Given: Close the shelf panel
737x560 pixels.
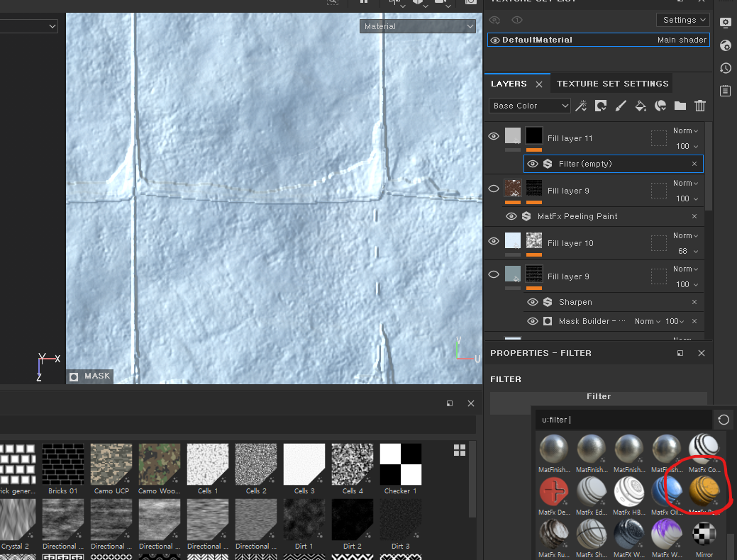Looking at the screenshot, I should tap(471, 403).
